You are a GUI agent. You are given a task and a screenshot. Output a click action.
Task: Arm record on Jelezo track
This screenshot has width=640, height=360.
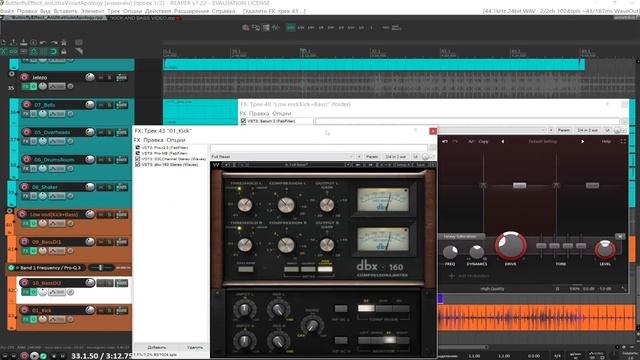pos(24,77)
